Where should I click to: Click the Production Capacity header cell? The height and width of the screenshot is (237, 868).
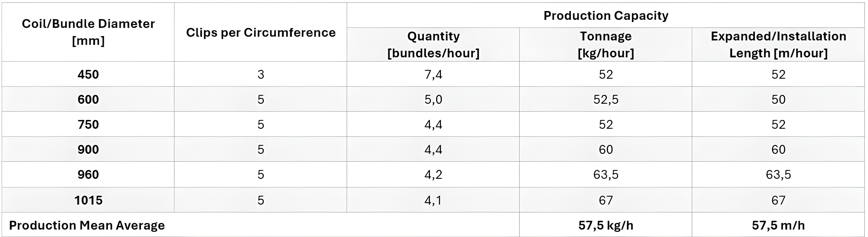click(x=606, y=15)
